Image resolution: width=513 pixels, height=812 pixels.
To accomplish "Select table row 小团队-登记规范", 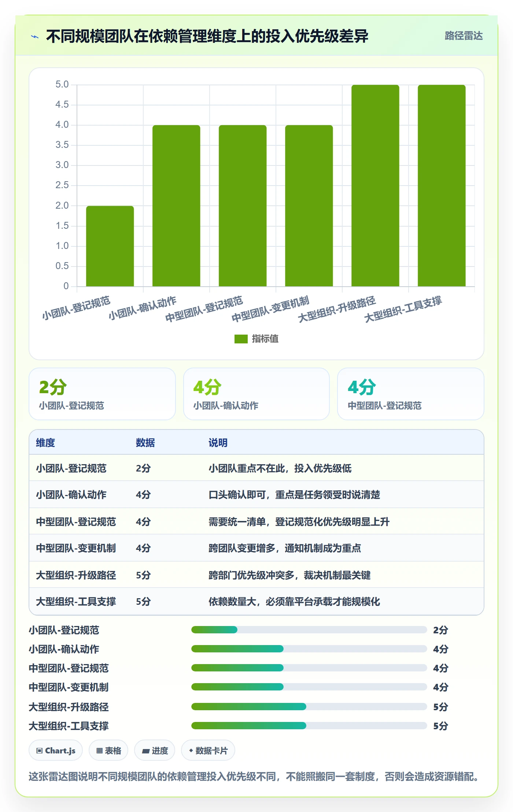I will tap(256, 468).
